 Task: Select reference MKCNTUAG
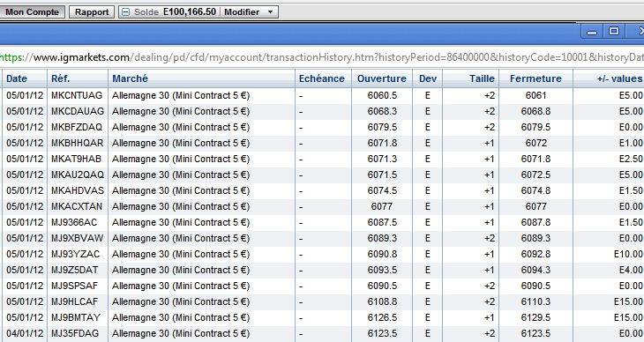77,95
